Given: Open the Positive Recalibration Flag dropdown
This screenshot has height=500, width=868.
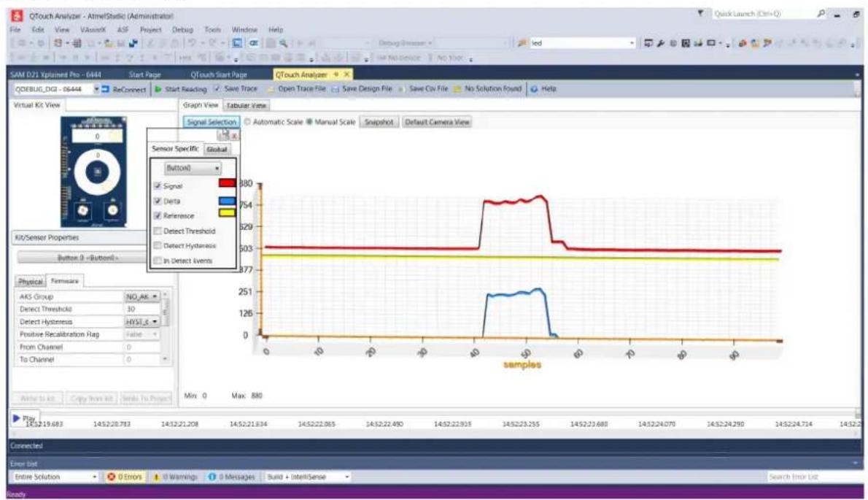Looking at the screenshot, I should pos(142,334).
